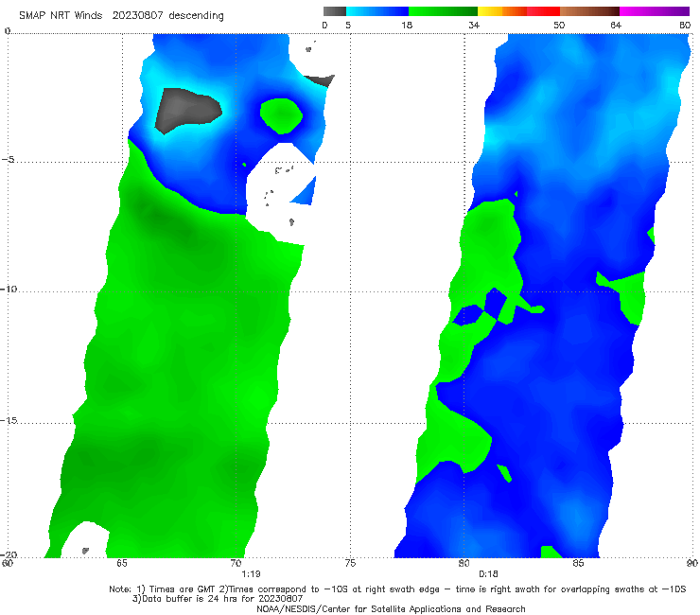
Task: Click the latitude axis label '-10'
Action: pos(9,289)
